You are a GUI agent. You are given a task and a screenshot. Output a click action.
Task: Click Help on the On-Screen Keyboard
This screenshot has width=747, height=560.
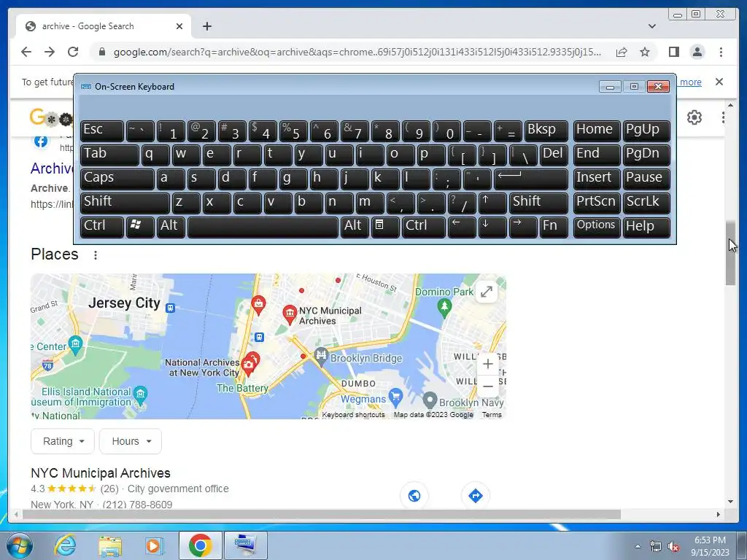coord(646,227)
